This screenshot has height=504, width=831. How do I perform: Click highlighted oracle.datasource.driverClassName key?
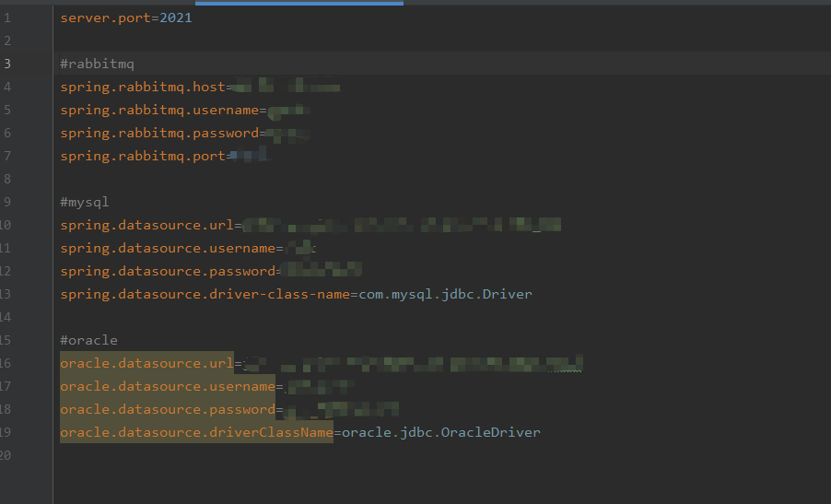tap(196, 432)
